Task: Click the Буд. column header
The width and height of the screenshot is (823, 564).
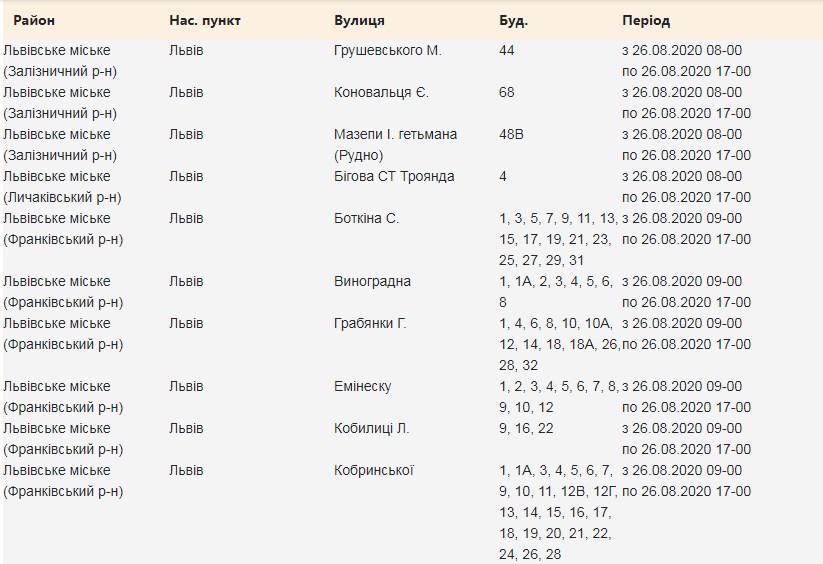Action: [x=513, y=20]
